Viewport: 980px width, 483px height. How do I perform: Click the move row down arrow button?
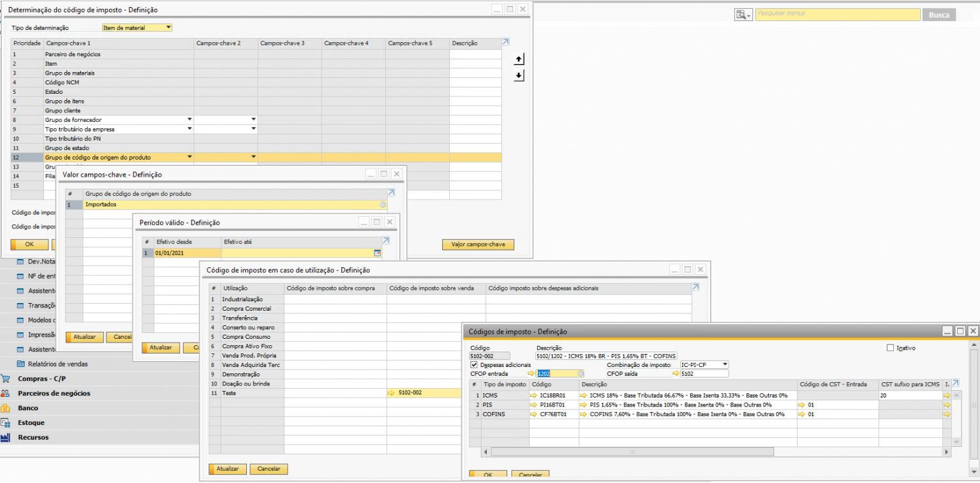pos(519,75)
